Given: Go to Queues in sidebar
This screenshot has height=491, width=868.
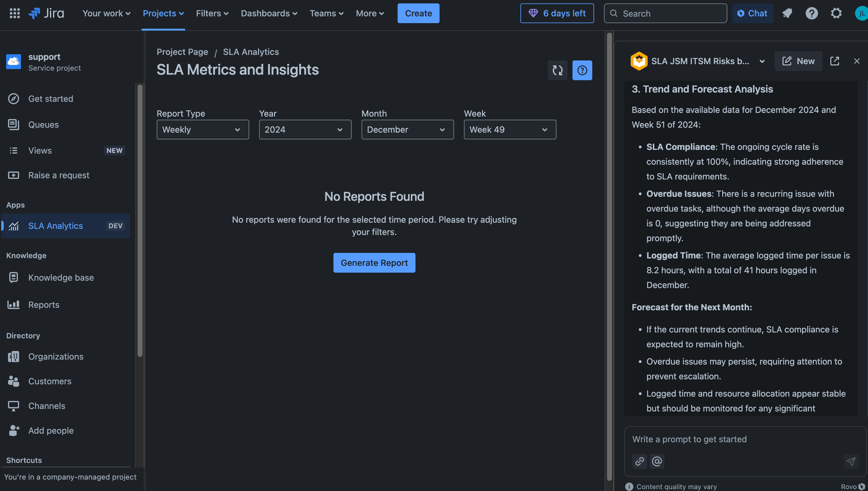Looking at the screenshot, I should click(66, 124).
